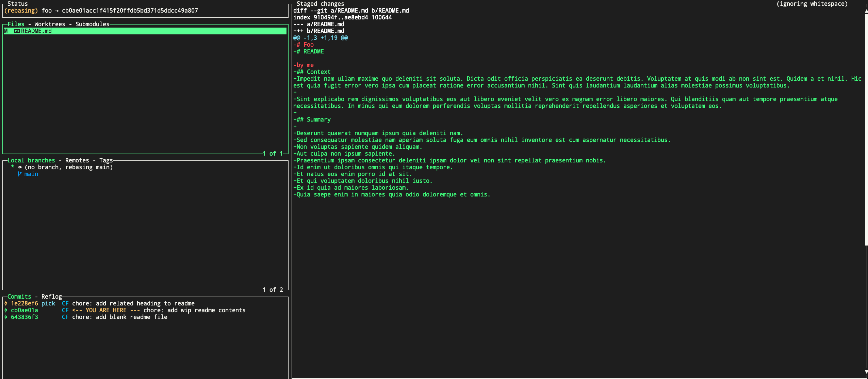Click the branch icon next to main

tap(19, 174)
